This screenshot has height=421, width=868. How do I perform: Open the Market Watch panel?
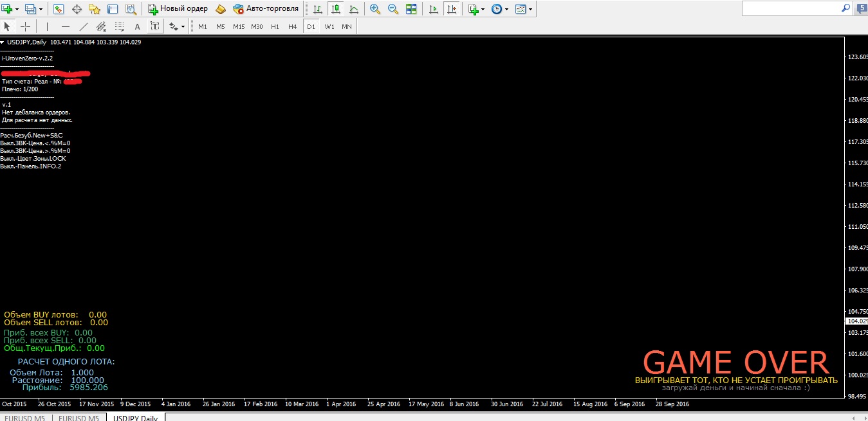[x=59, y=9]
